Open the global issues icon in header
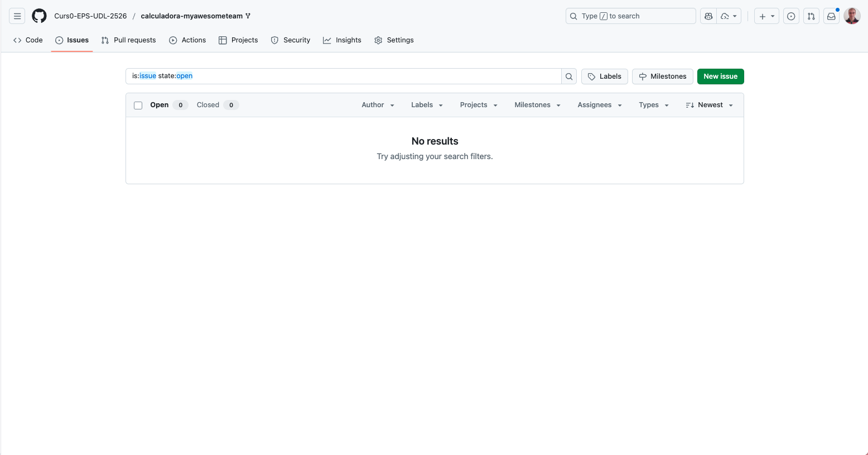Screen dimensions: 868x455 pos(791,16)
